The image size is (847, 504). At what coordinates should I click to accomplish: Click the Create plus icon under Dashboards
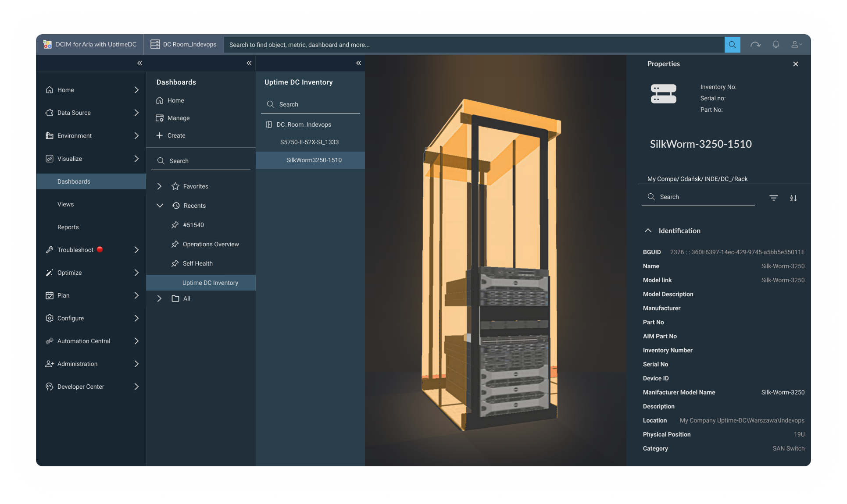point(160,135)
